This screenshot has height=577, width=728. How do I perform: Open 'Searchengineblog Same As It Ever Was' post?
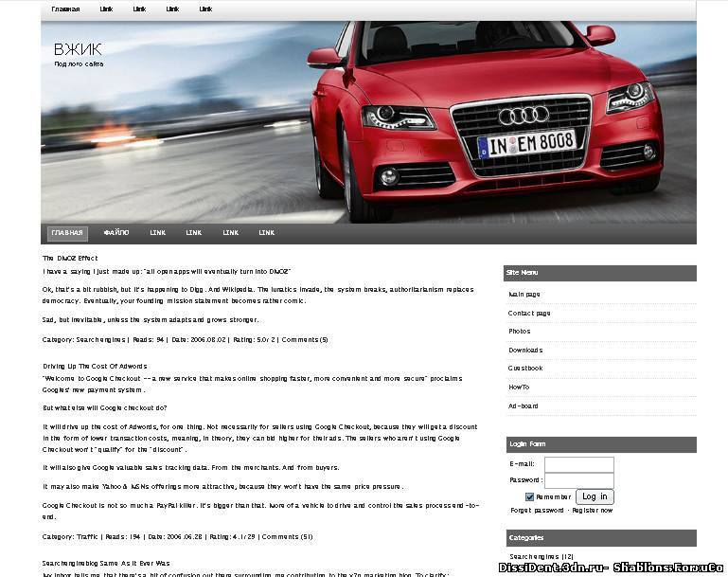click(106, 563)
